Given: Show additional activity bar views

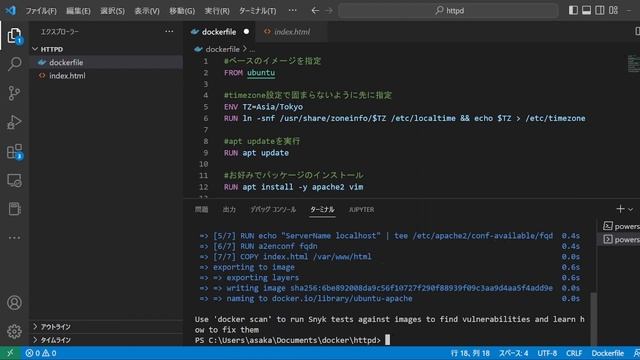Looking at the screenshot, I should click(14, 237).
